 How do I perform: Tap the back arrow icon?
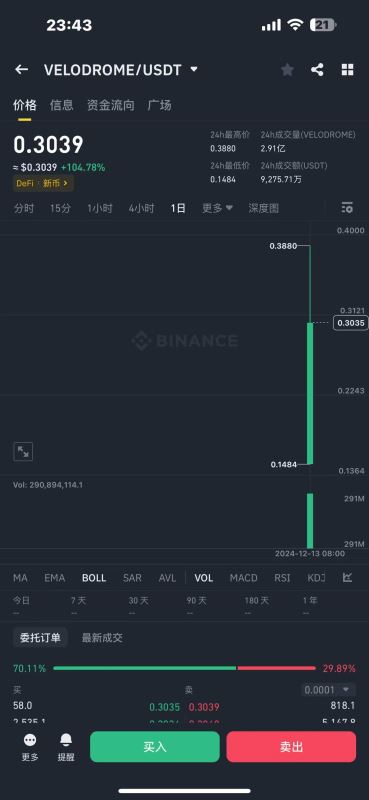coord(21,69)
